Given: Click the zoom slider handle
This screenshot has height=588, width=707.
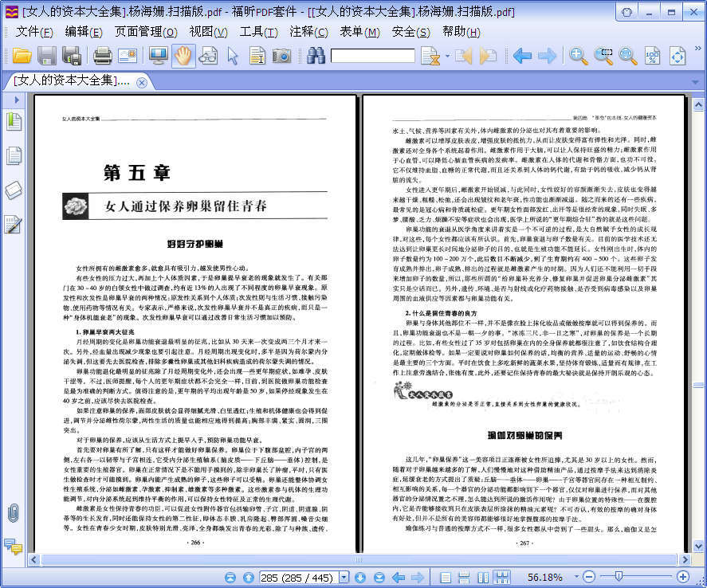Looking at the screenshot, I should 619,576.
